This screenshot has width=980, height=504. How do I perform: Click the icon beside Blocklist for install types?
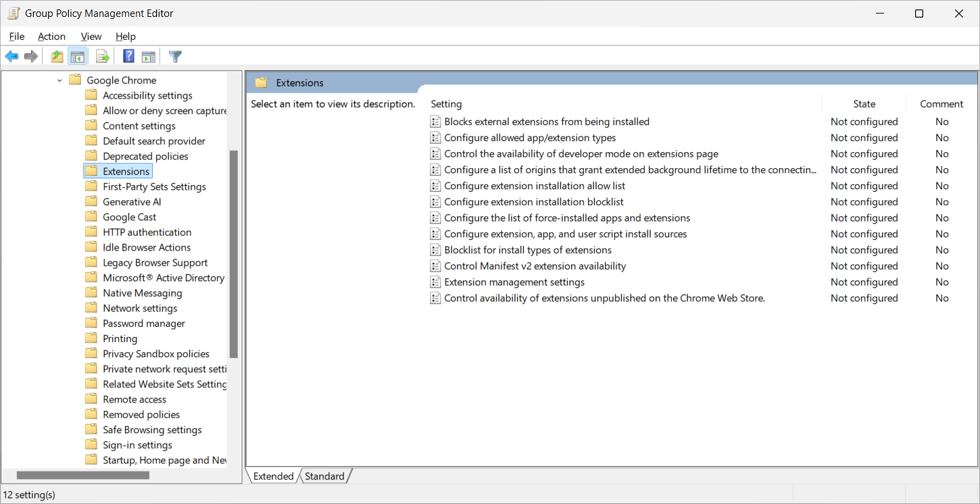tap(436, 250)
